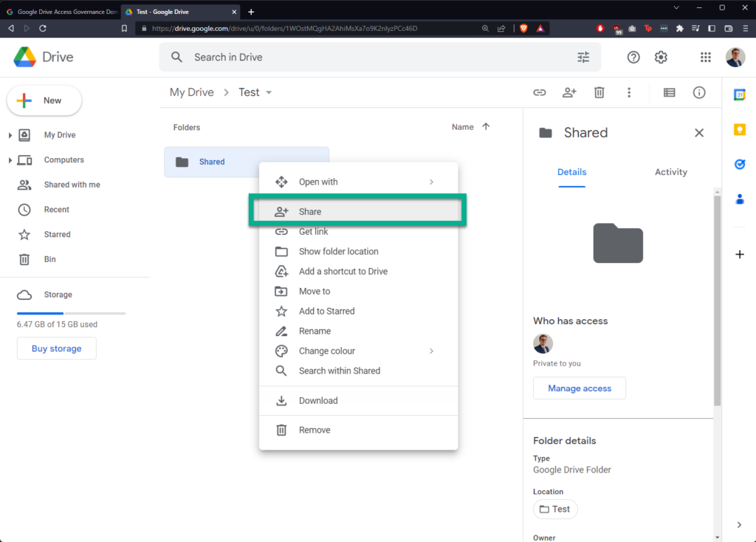Choose Add to Starred
Image resolution: width=756 pixels, height=542 pixels.
(358, 311)
